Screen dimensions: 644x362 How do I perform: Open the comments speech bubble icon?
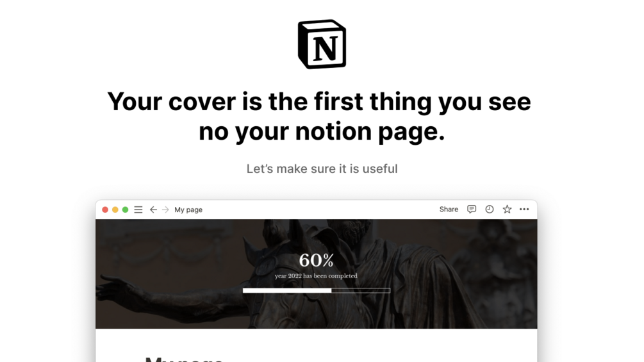tap(472, 210)
